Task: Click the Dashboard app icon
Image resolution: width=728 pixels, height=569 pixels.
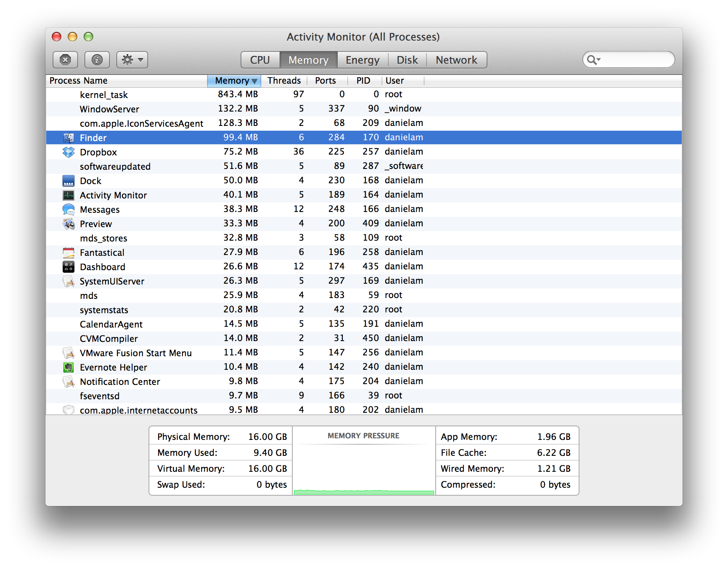Action: click(68, 267)
